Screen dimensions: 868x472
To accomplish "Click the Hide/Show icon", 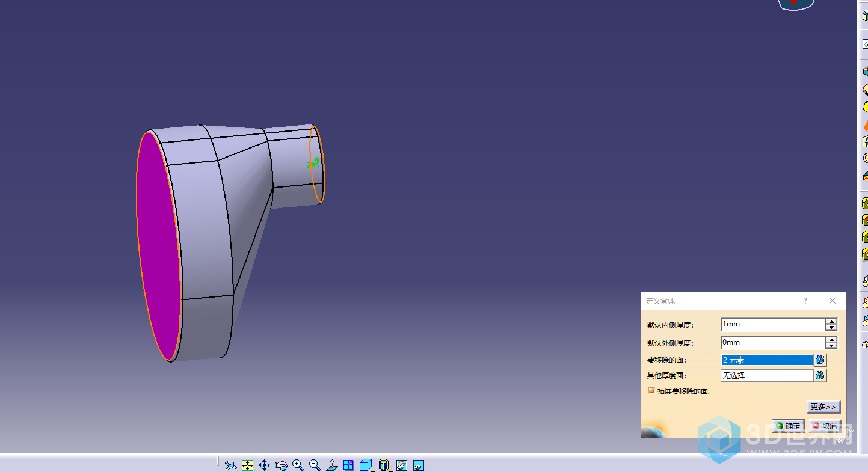I will 401,465.
